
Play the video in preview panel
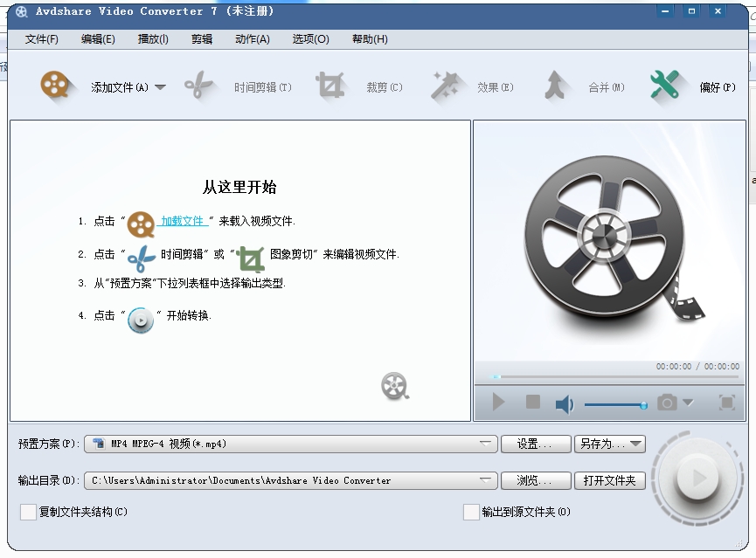[498, 402]
